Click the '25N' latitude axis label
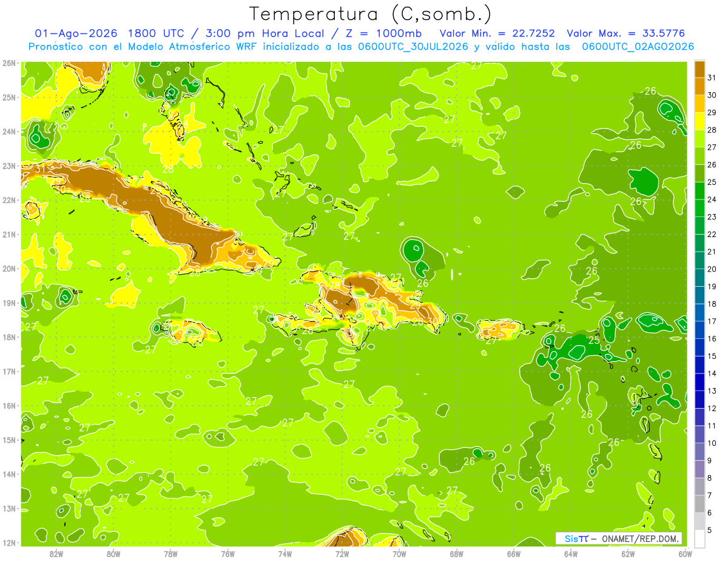 point(9,97)
